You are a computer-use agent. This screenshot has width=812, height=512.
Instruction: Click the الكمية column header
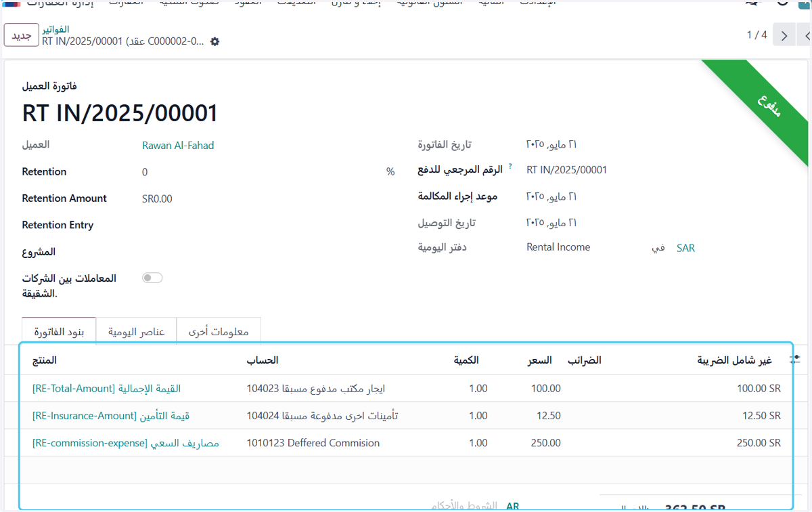click(x=466, y=360)
